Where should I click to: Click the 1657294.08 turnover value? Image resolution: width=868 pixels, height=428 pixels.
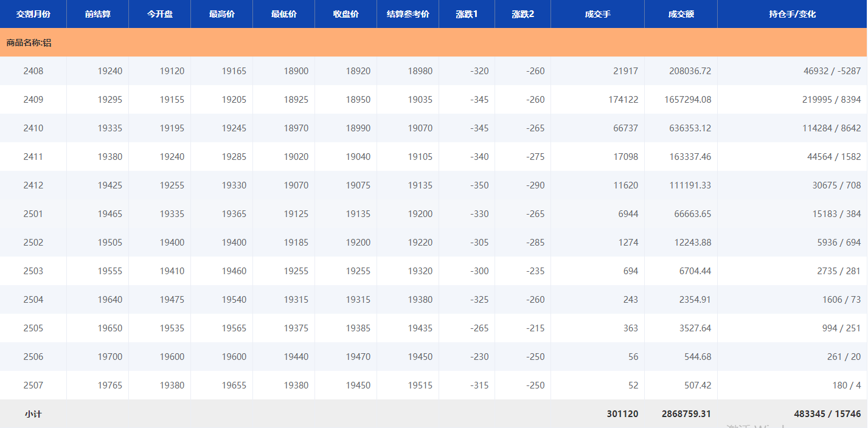(x=687, y=100)
